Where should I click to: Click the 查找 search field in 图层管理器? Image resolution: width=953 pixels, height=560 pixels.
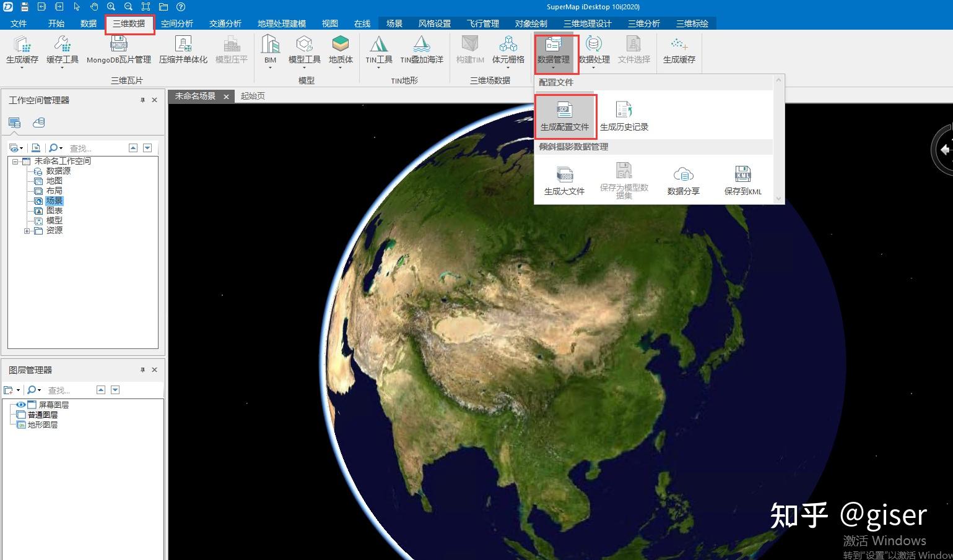[69, 390]
